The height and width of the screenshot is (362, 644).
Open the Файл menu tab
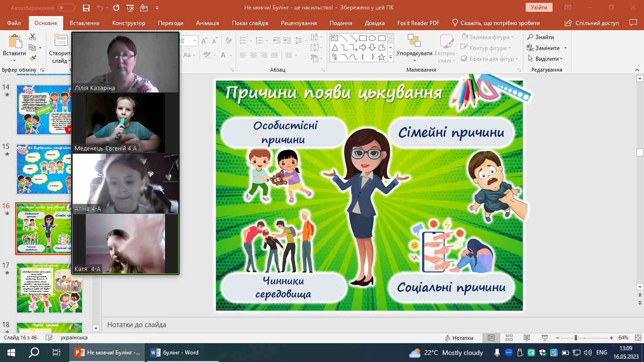point(14,23)
